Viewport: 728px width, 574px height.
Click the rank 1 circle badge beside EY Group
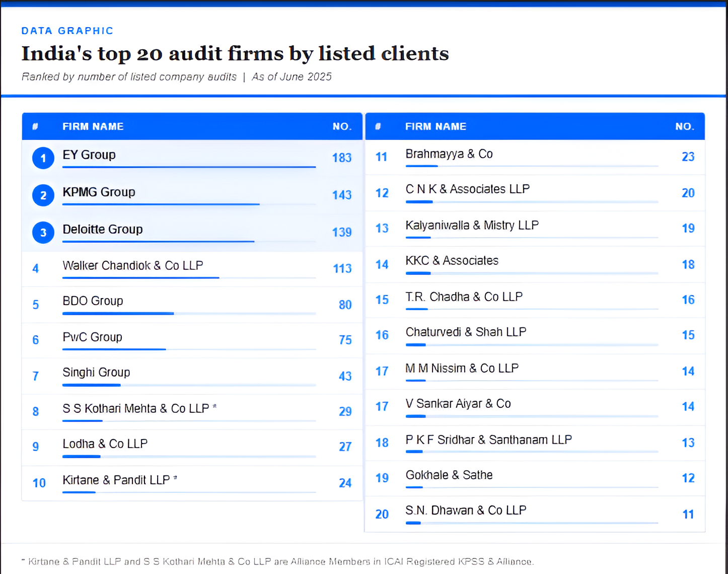(x=43, y=158)
